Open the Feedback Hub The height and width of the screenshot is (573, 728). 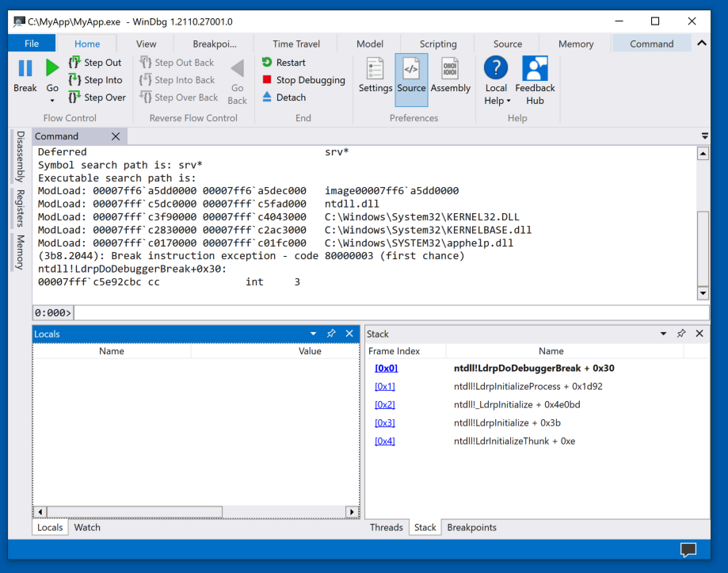tap(535, 70)
